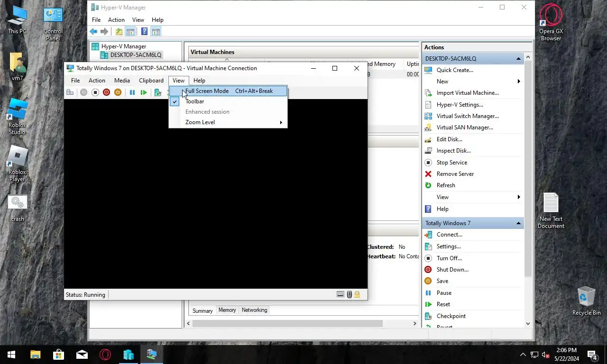Collapse Totally Windows 7 actions section
The image size is (607, 364).
pos(518,223)
